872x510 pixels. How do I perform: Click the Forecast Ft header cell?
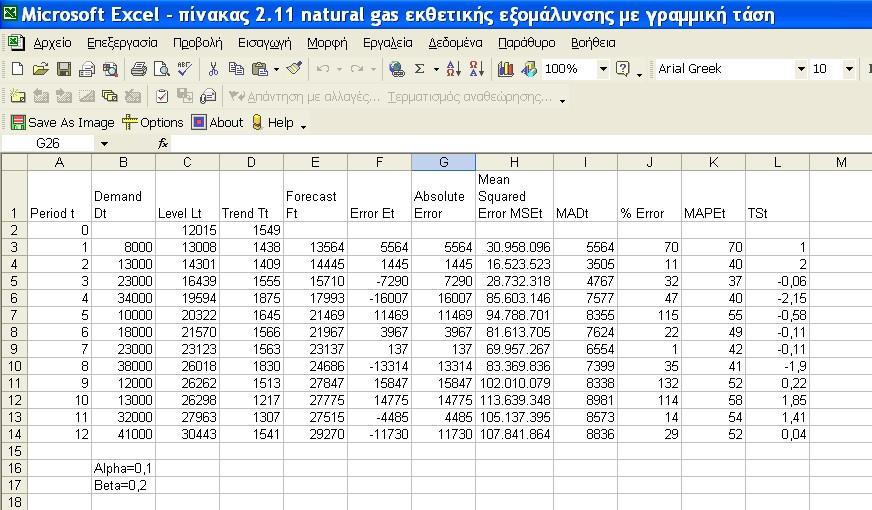(315, 196)
